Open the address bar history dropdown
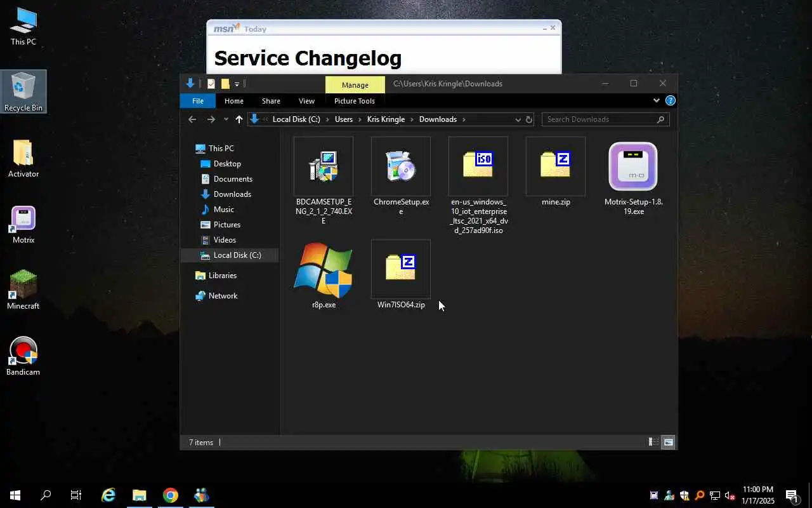Image resolution: width=812 pixels, height=508 pixels. 518,119
